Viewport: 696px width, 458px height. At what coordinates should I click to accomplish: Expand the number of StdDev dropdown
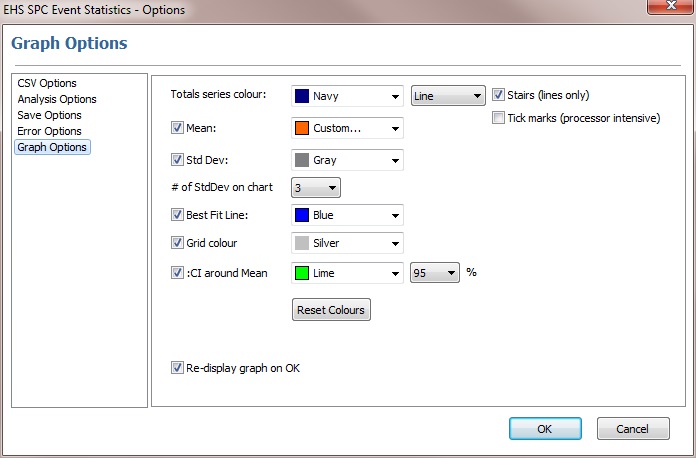pos(316,187)
